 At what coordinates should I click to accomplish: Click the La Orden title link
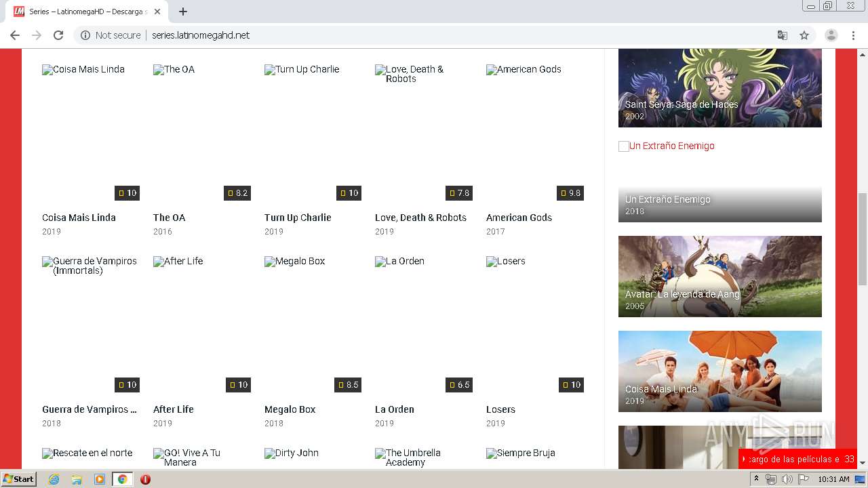[395, 409]
